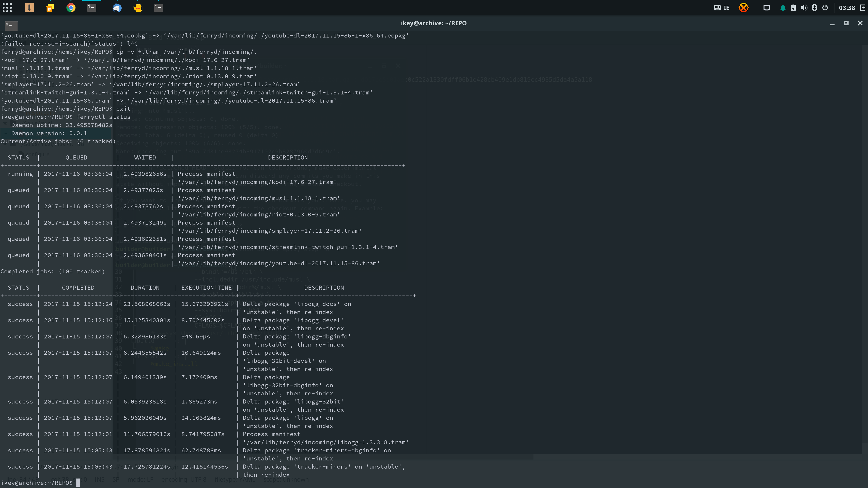Viewport: 868px width, 488px height.
Task: Switch to the second terminal panel icon
Action: 158,7
